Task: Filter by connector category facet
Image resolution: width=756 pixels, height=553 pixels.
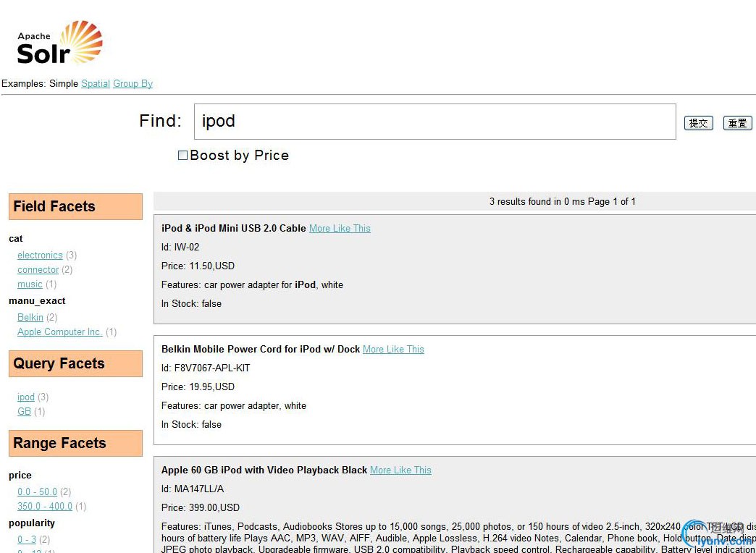Action: tap(38, 269)
